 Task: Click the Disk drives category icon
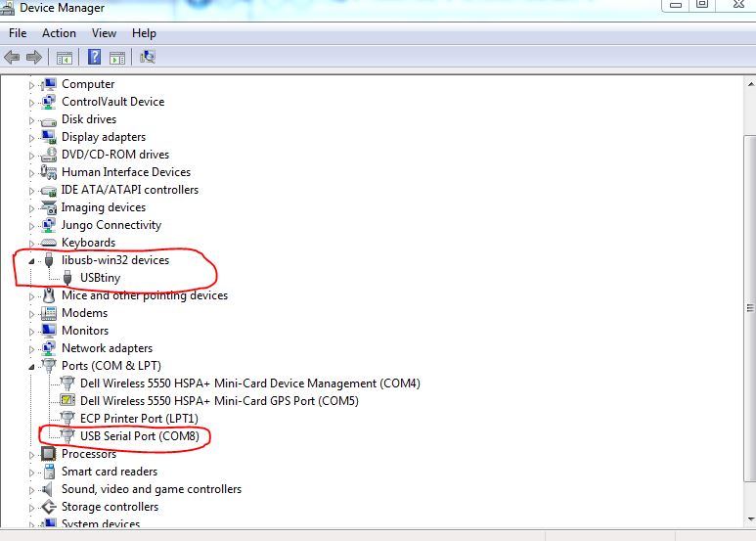point(49,120)
